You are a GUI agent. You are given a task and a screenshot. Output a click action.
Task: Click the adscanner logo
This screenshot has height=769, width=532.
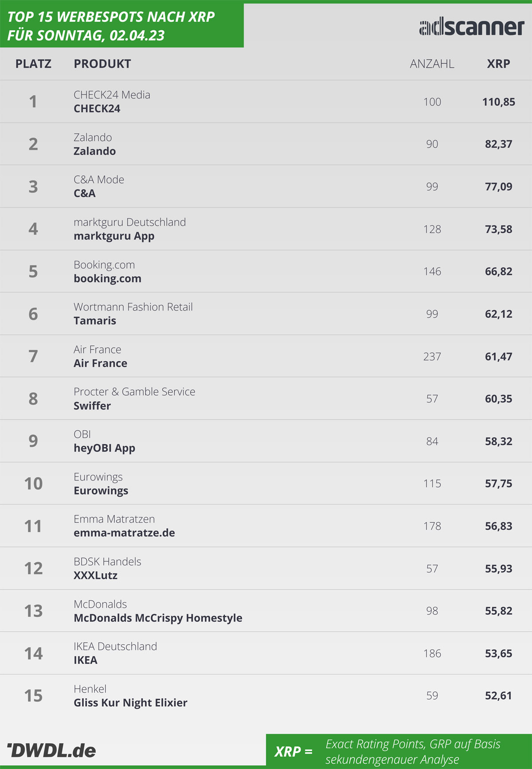tap(472, 27)
